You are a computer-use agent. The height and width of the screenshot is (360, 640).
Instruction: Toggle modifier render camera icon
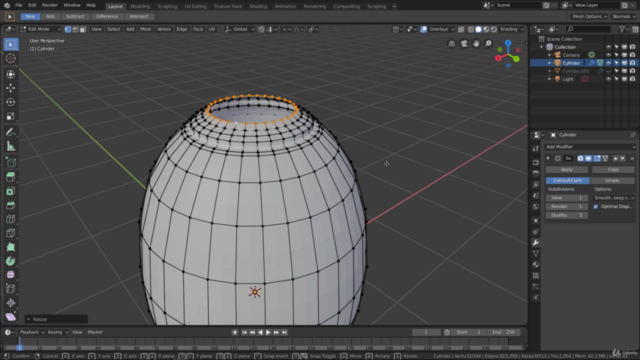coord(580,158)
